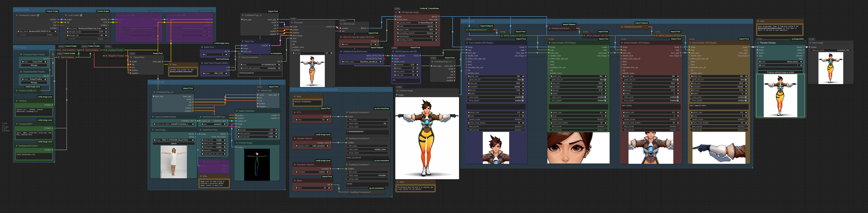The image size is (868, 213).
Task: Click Manage button under Tracer (OW) preset
Action: (x=34, y=65)
